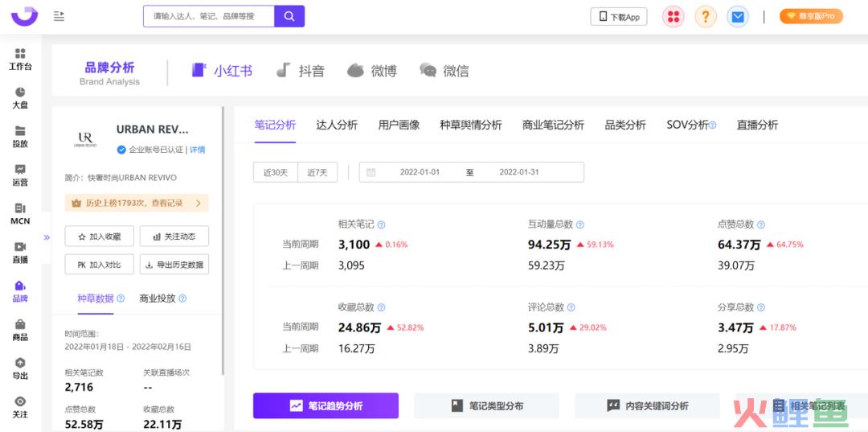Viewport: 868px width, 432px height.
Task: Select the 用户画像 tab
Action: click(x=399, y=125)
